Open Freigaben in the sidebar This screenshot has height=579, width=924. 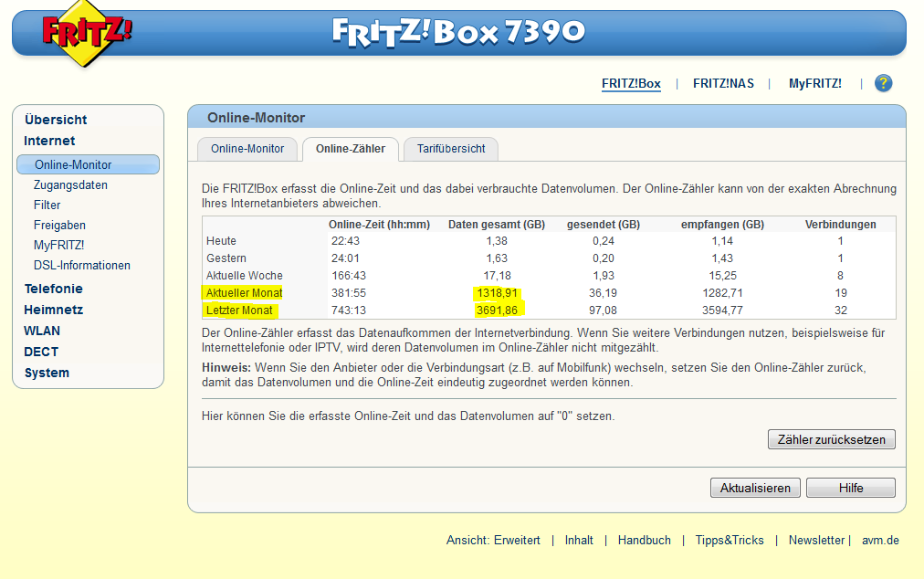[59, 226]
